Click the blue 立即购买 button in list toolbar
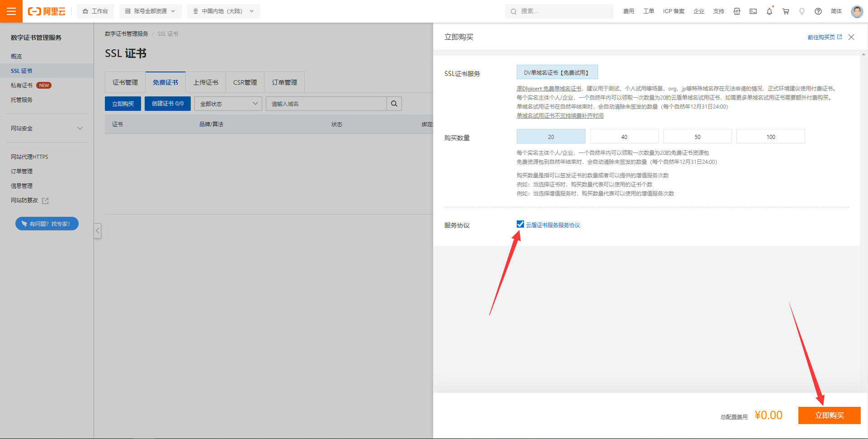 123,104
